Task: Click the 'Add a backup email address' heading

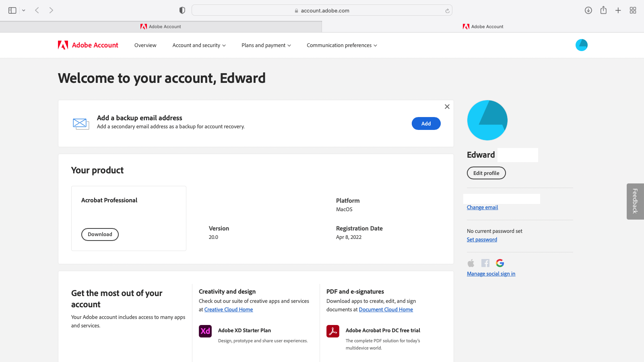Action: pyautogui.click(x=140, y=118)
